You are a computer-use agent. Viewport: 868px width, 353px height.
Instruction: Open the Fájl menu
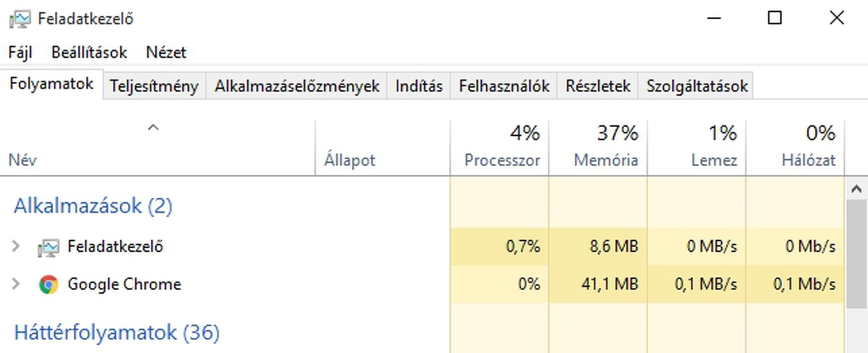click(20, 52)
